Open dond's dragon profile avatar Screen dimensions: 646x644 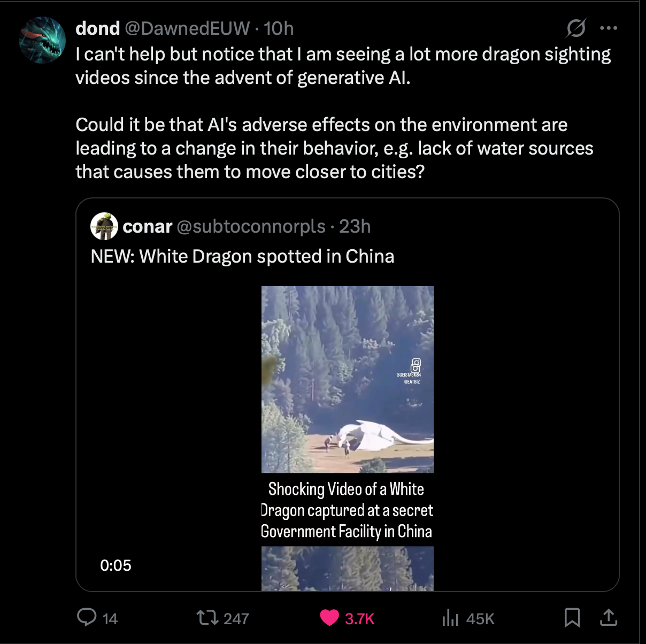(42, 40)
